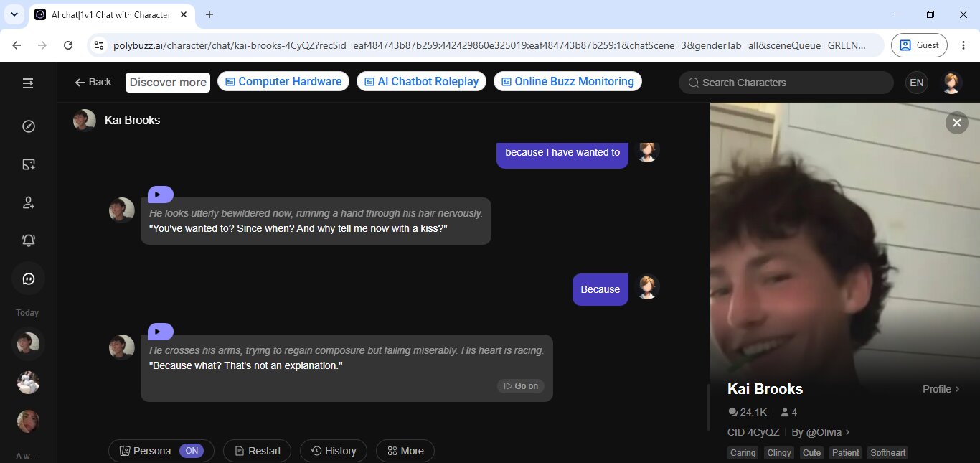
Task: Click the Discover more label
Action: [x=168, y=83]
